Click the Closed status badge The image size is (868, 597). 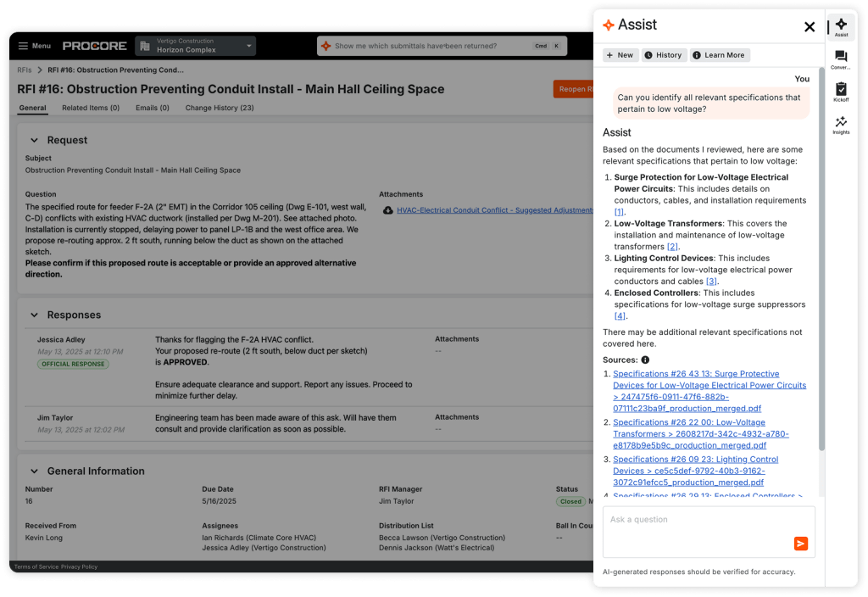(x=570, y=502)
